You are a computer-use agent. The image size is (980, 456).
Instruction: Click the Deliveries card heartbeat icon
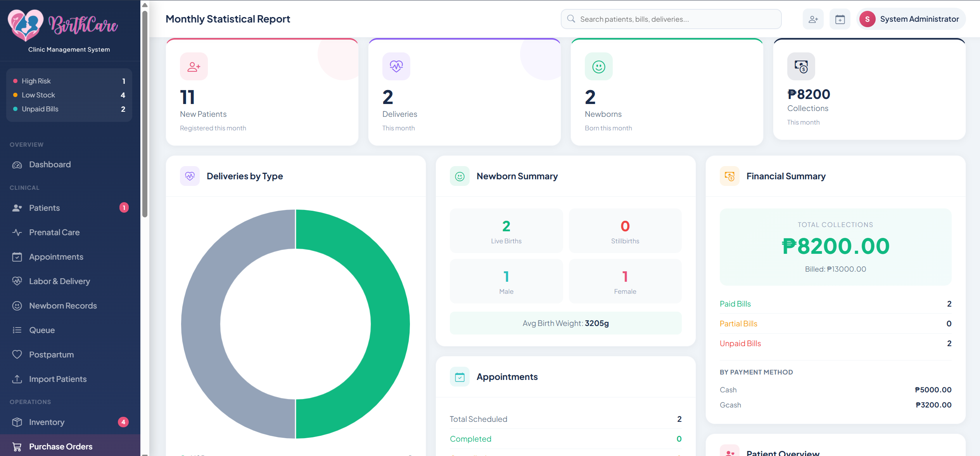click(x=396, y=66)
